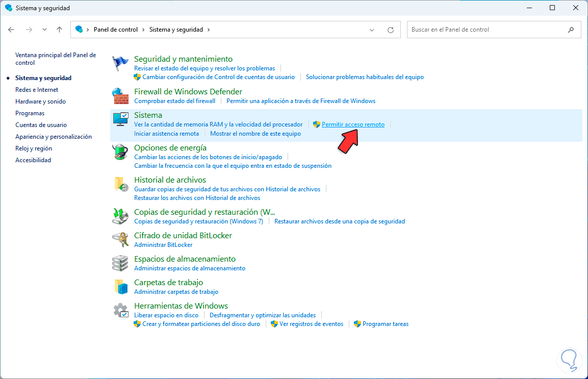Click the Seguridad y mantenimiento flag icon
588x379 pixels.
pyautogui.click(x=120, y=64)
